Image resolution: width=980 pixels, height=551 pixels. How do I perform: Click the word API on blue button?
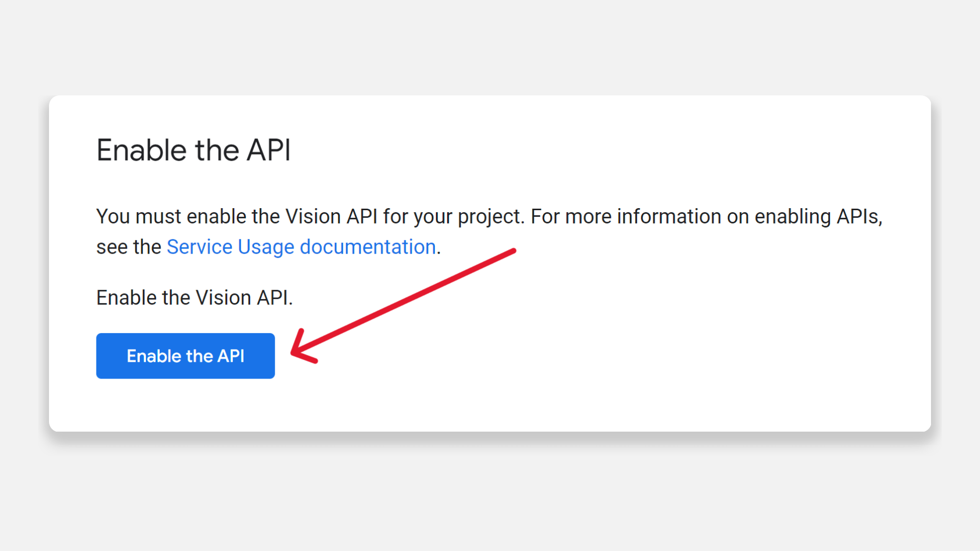coord(231,356)
